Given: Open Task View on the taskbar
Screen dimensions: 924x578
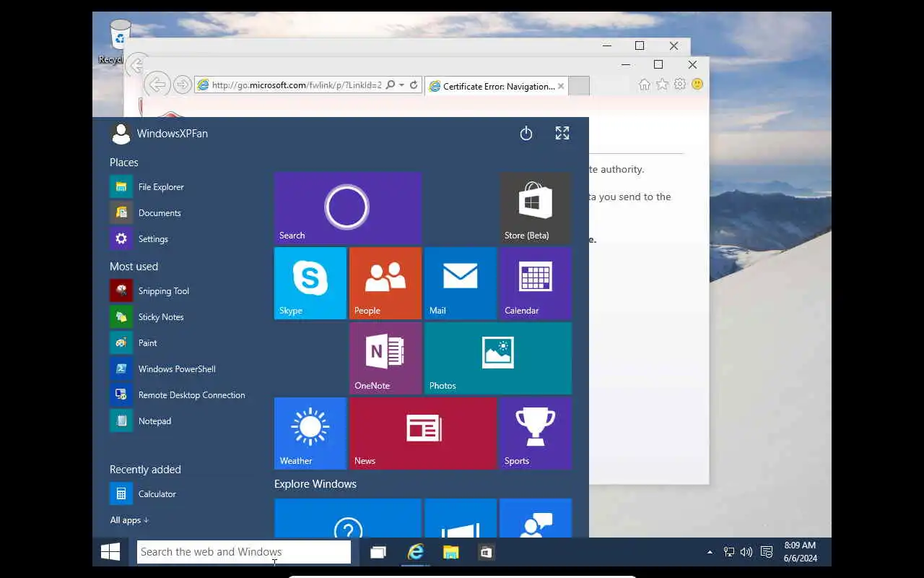Looking at the screenshot, I should [378, 552].
